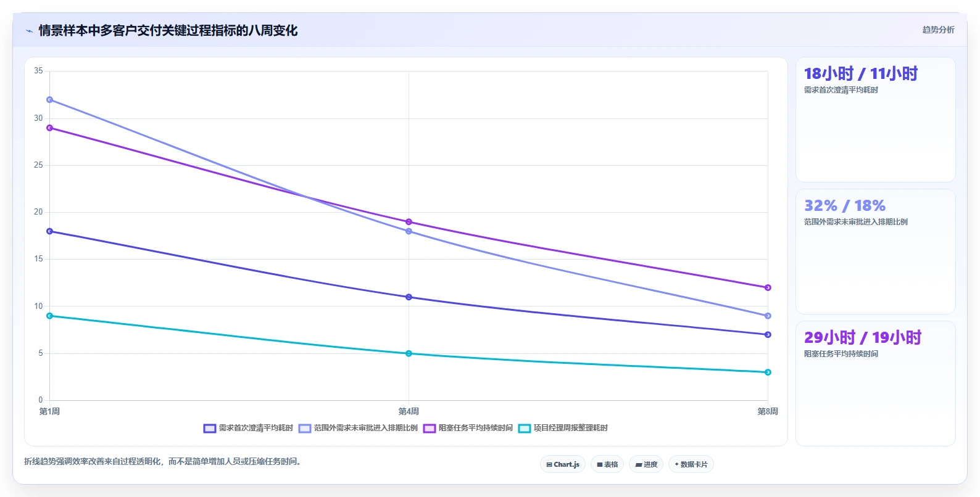This screenshot has height=497, width=980.
Task: Click the 第8周 dark-blue data point at 7
Action: point(768,335)
